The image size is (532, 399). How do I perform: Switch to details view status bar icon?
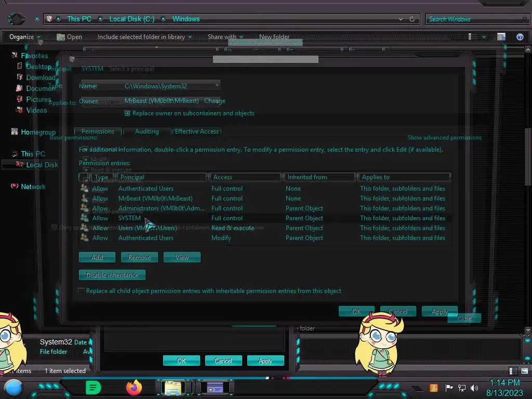click(x=513, y=371)
